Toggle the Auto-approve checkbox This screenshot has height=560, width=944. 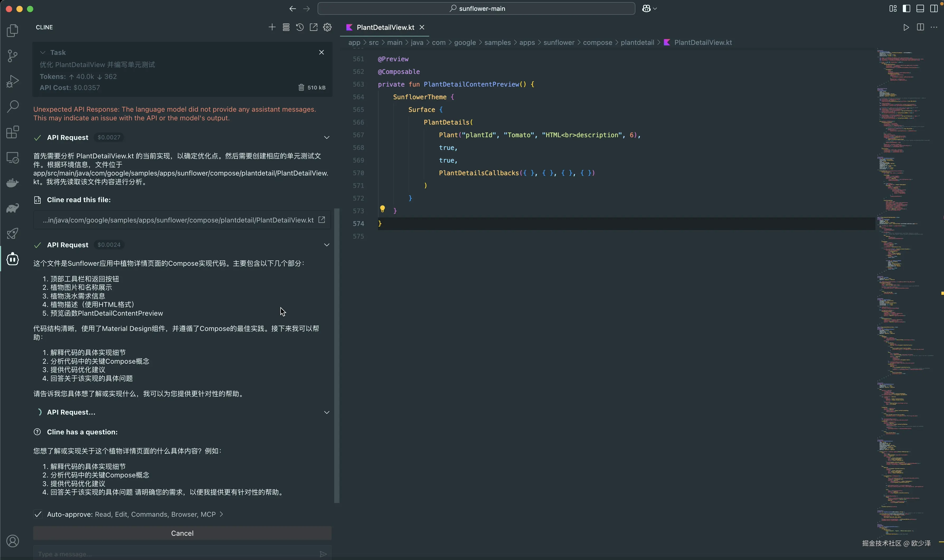[x=38, y=514]
